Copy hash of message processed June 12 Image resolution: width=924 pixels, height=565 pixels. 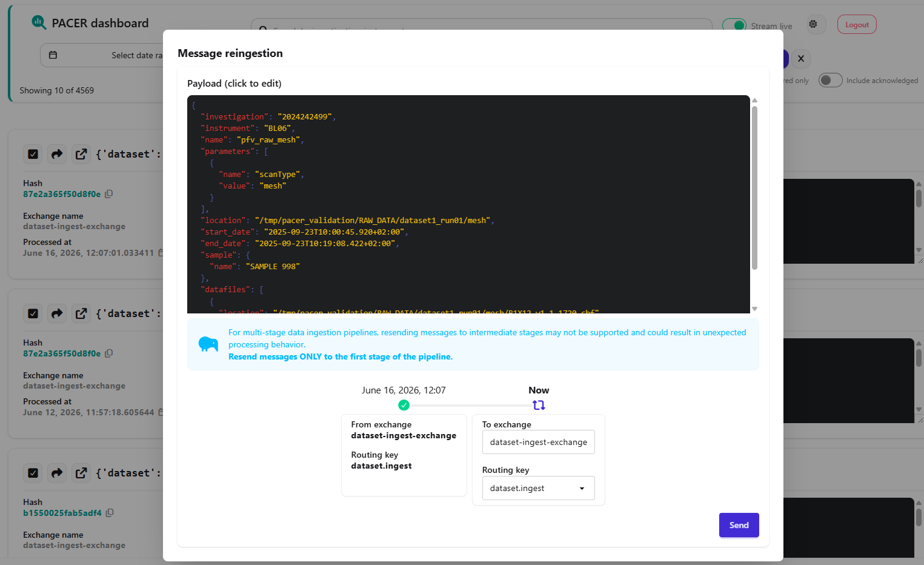point(109,353)
